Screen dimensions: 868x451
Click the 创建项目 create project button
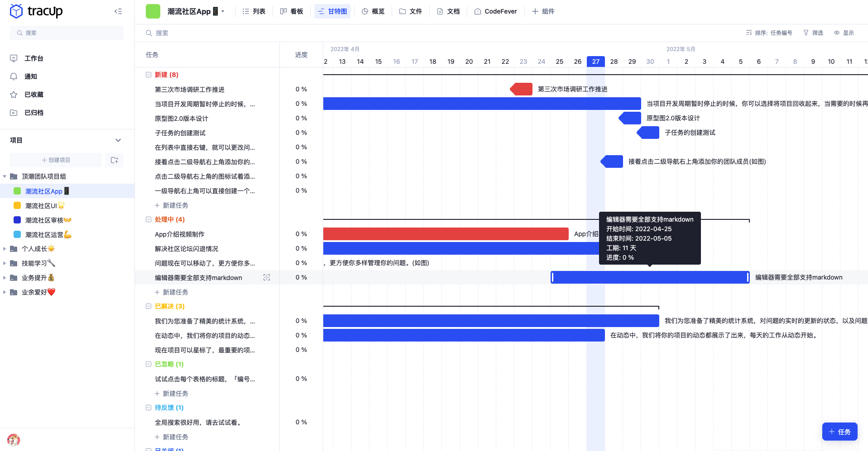coord(55,160)
